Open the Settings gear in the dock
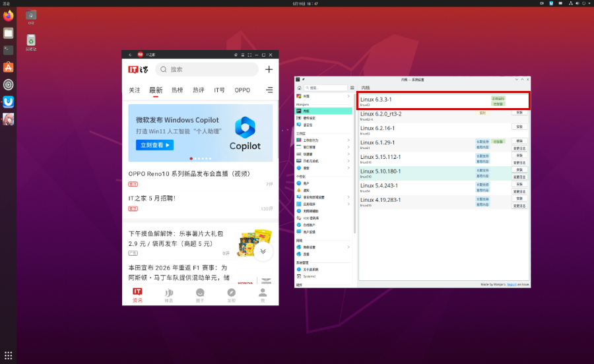The height and width of the screenshot is (364, 594). tap(9, 85)
